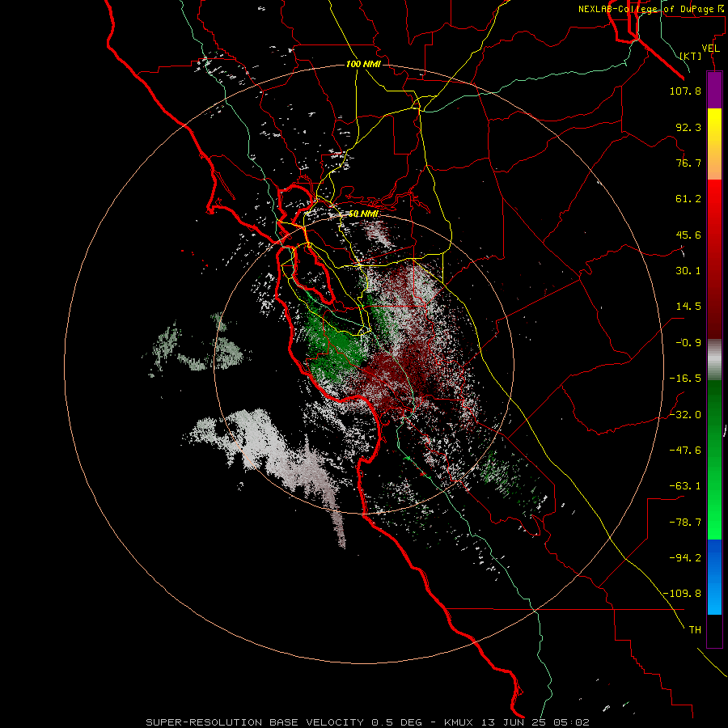Click the 92.3 velocity scale value
This screenshot has width=728, height=728.
[x=688, y=127]
